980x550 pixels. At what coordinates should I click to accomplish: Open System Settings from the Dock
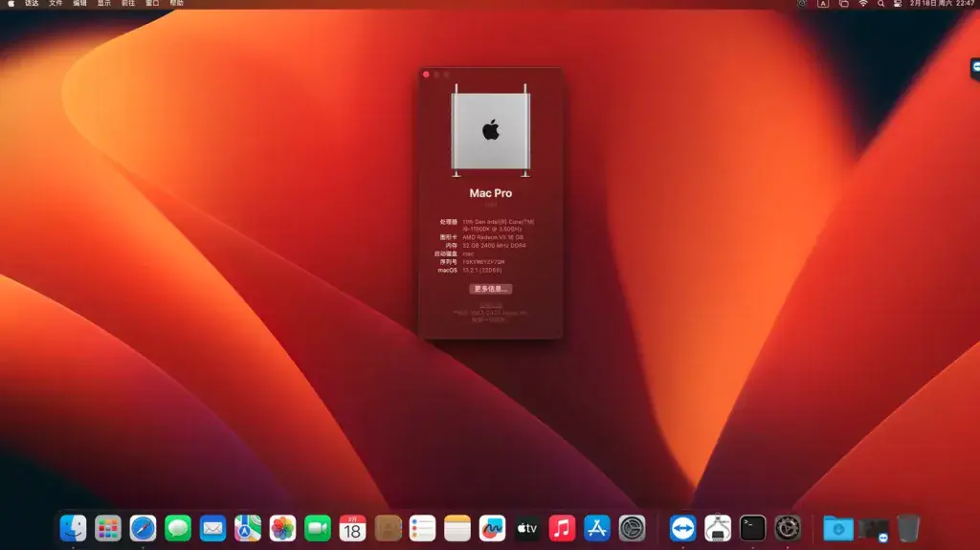[x=632, y=528]
